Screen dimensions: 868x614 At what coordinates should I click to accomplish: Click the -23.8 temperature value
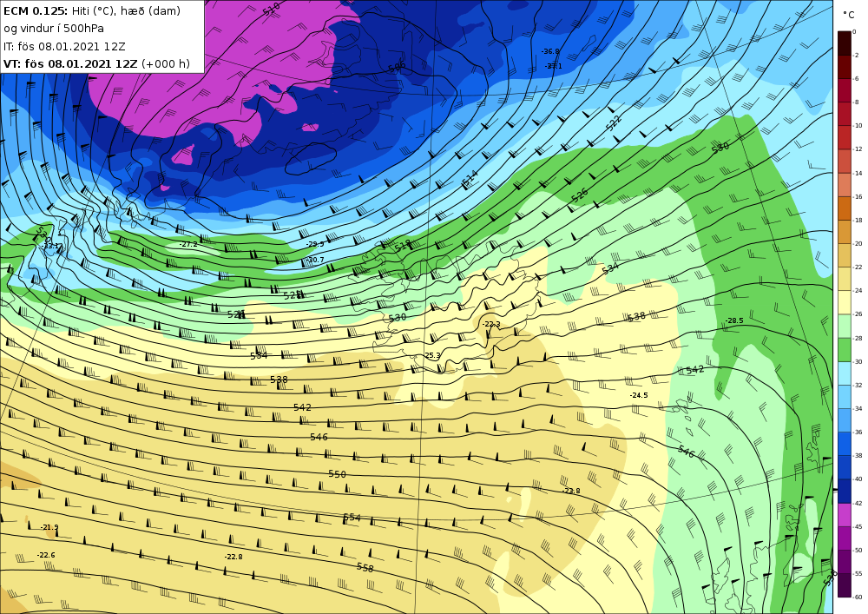coord(571,491)
